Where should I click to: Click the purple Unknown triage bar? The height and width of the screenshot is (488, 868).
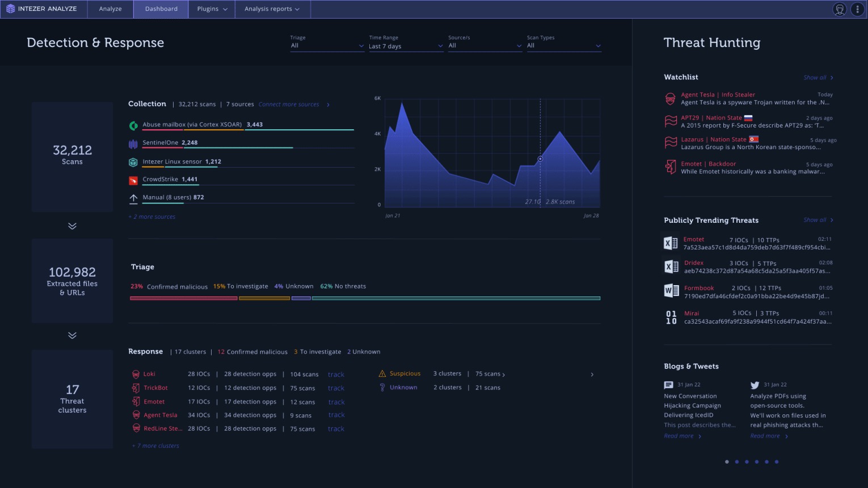pyautogui.click(x=301, y=298)
